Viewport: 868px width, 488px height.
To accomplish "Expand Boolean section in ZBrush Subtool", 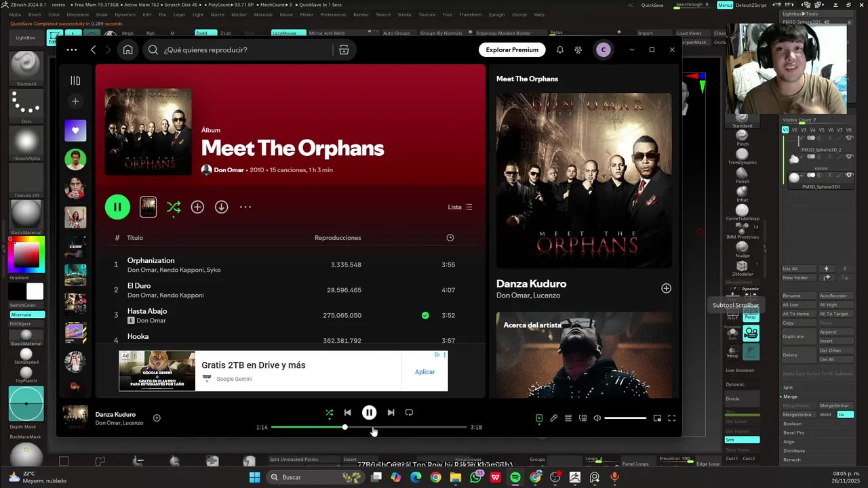I will (x=792, y=424).
